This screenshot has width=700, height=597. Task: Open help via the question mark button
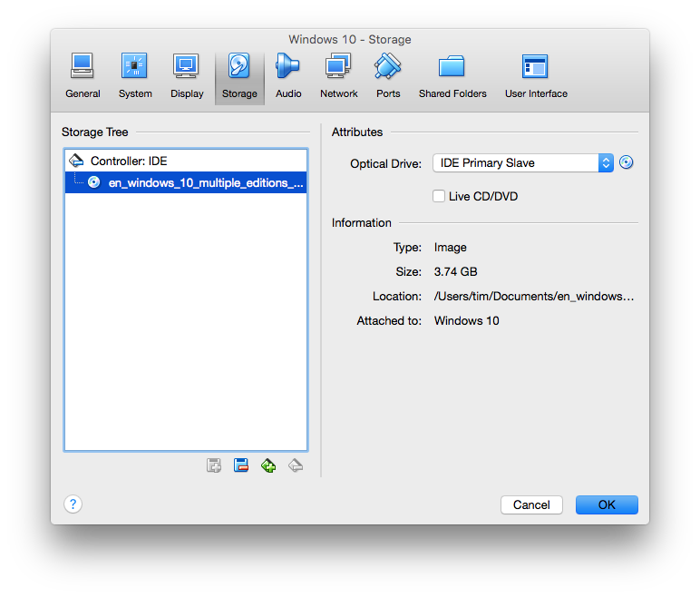(x=73, y=504)
